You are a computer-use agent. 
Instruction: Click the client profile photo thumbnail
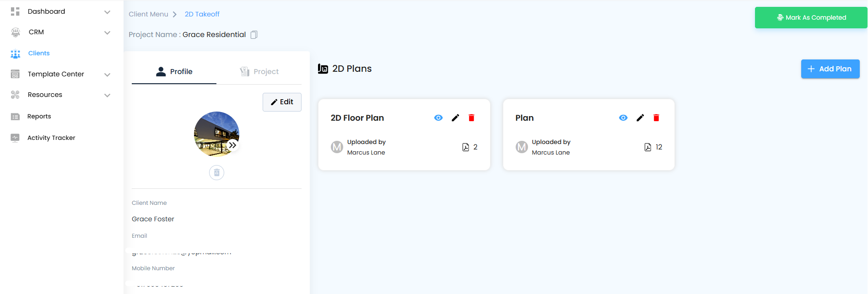(214, 132)
